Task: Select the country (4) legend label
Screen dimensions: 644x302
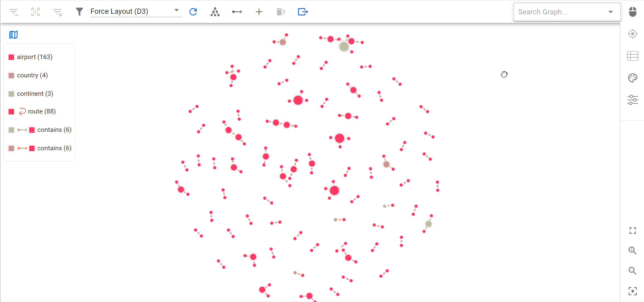Action: [32, 75]
